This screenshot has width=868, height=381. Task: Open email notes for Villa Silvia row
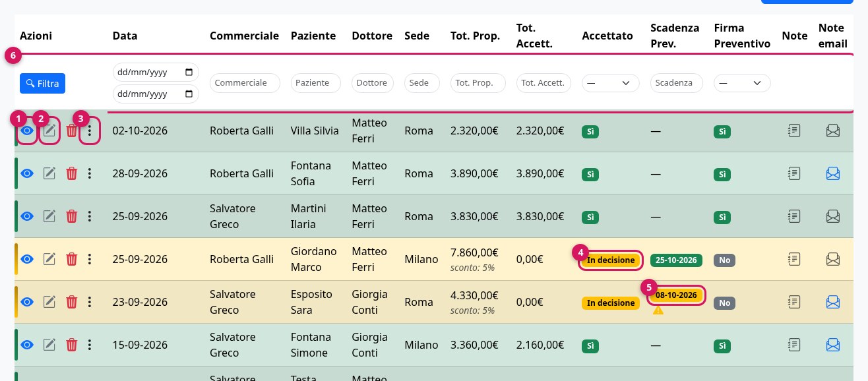pyautogui.click(x=833, y=131)
